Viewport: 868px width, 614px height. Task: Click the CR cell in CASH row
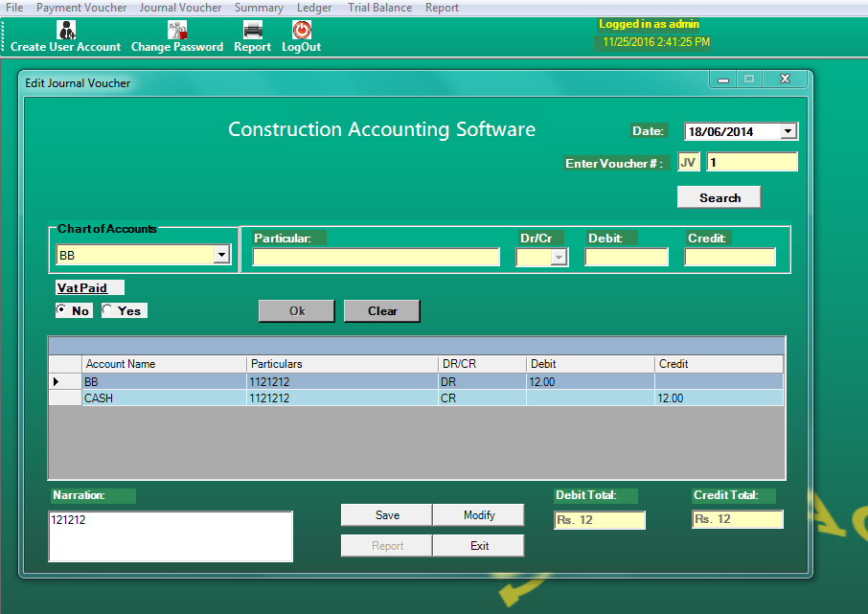482,398
